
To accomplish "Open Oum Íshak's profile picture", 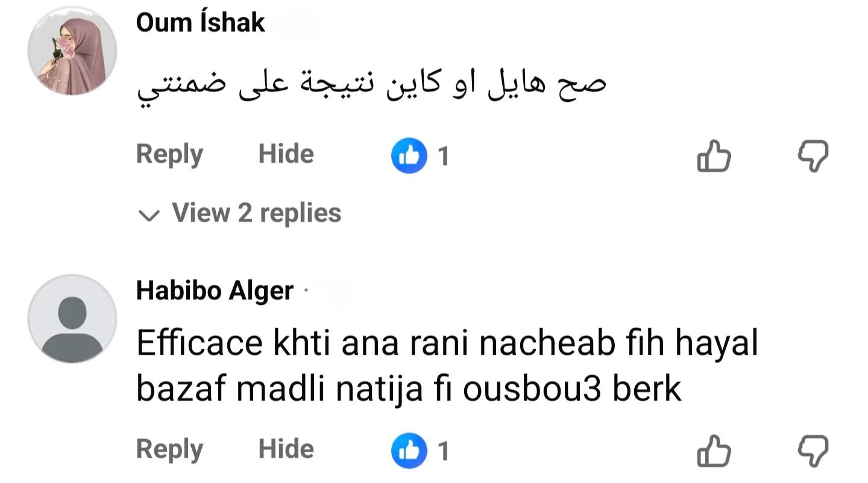I will (72, 51).
